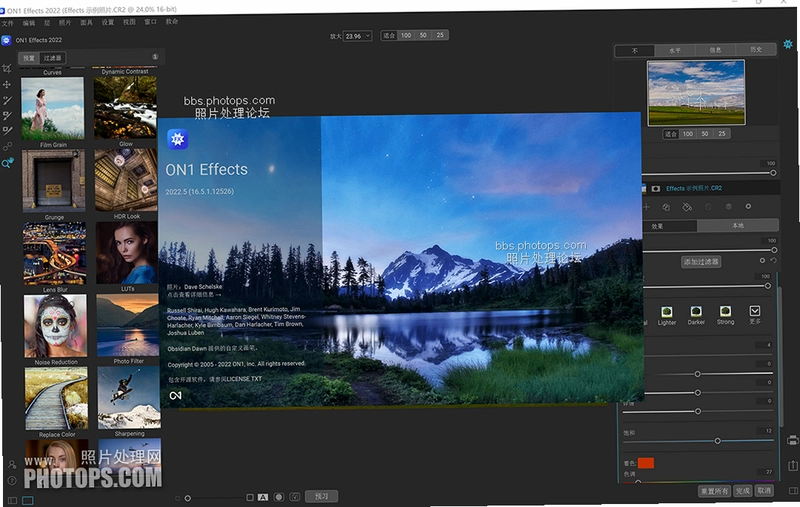Click the 饱和 saturation slider handle

[717, 441]
